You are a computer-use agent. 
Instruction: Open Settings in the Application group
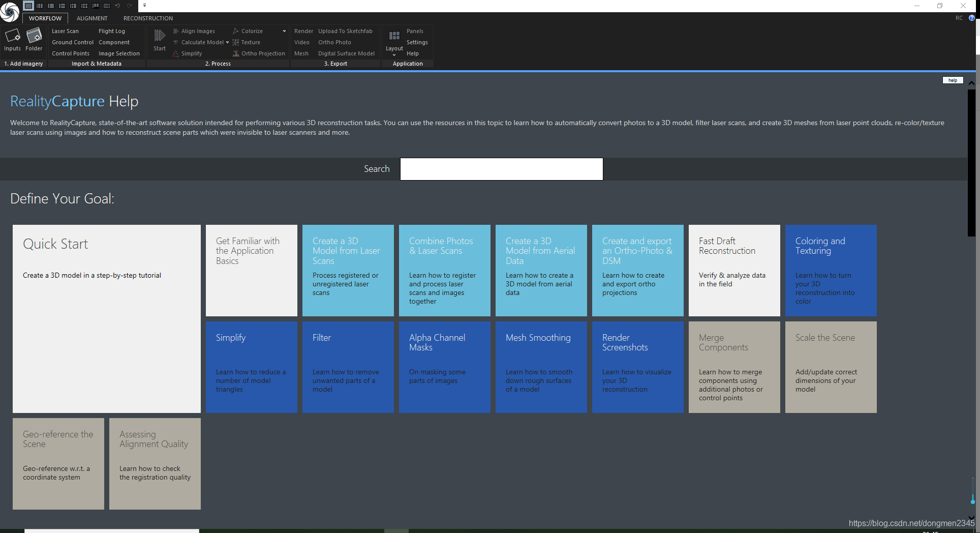coord(417,43)
